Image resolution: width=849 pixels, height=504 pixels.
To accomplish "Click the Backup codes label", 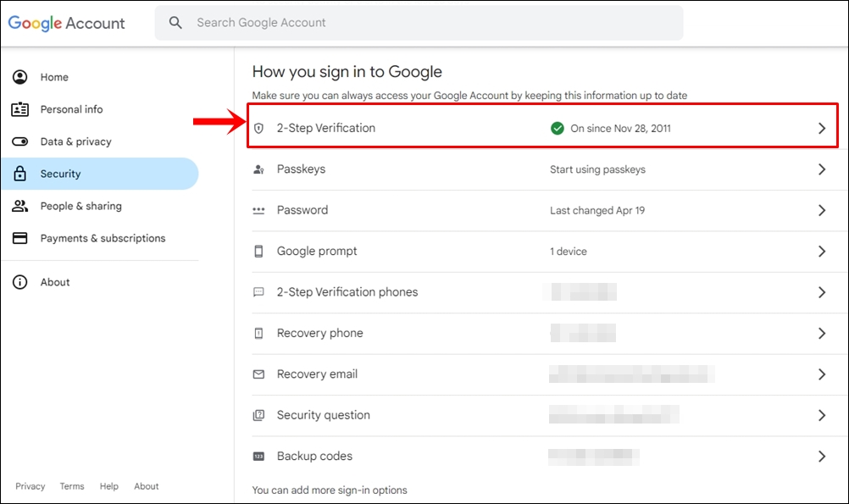I will point(314,457).
